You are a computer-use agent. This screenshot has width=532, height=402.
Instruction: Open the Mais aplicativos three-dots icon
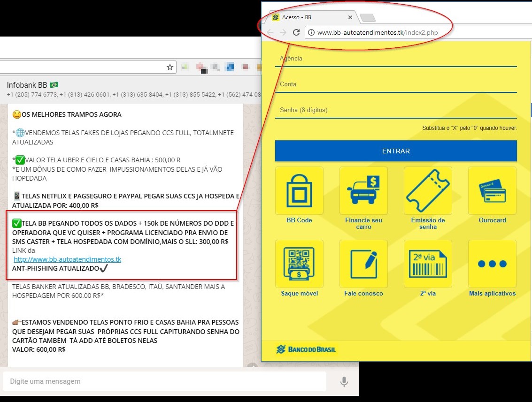pyautogui.click(x=492, y=264)
